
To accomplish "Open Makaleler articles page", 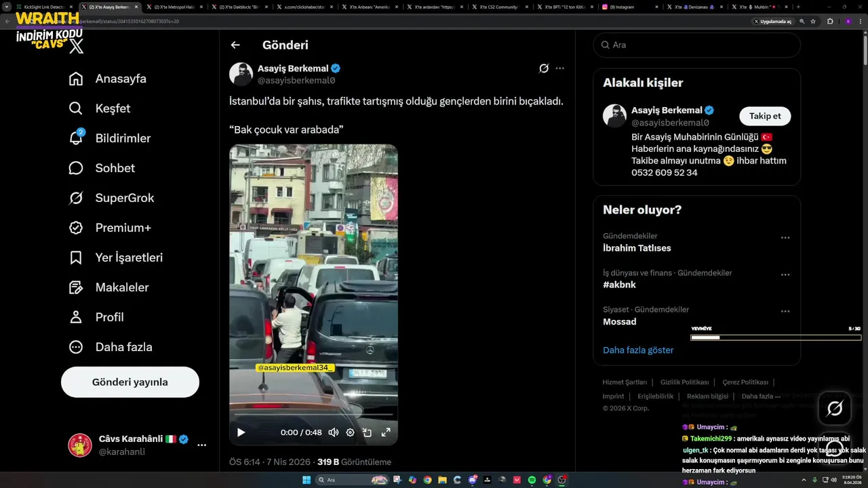I will [x=108, y=287].
